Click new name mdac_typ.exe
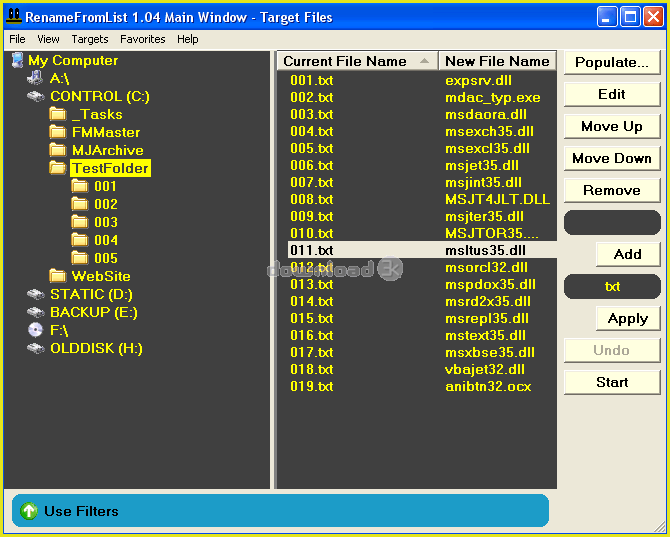Image resolution: width=670 pixels, height=537 pixels. coord(493,98)
